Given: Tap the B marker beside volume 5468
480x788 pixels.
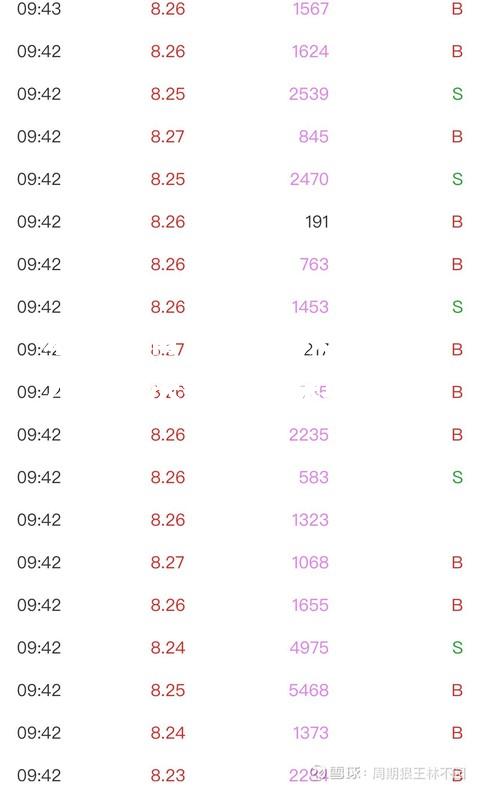Looking at the screenshot, I should pyautogui.click(x=457, y=690).
